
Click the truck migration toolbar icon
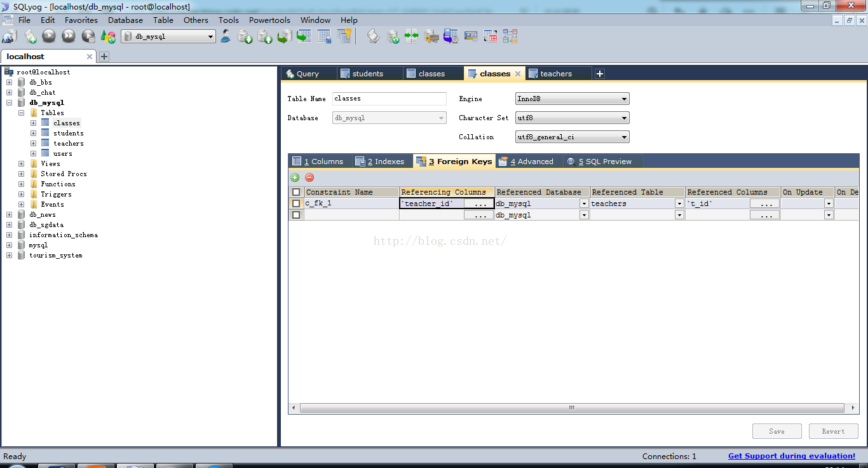(431, 36)
